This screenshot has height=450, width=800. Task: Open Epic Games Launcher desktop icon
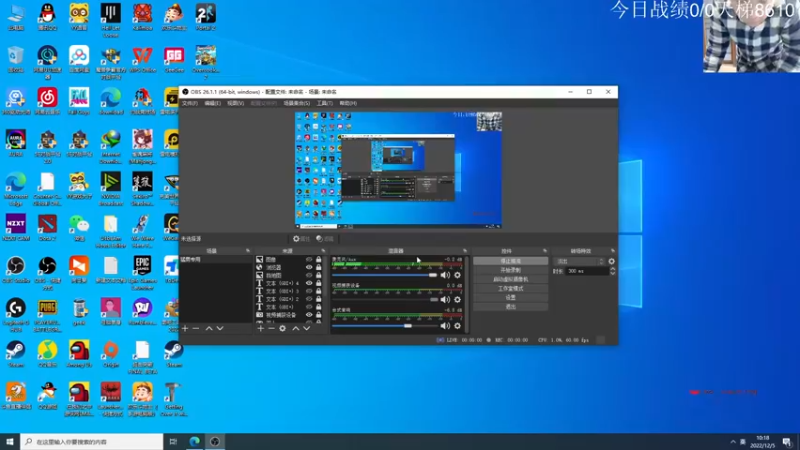[142, 273]
